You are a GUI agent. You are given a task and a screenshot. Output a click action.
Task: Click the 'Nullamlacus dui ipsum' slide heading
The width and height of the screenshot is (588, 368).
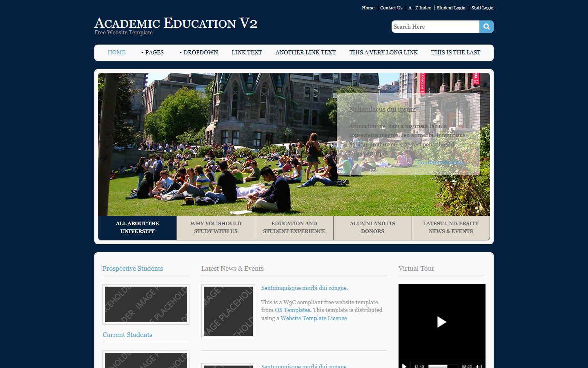(x=383, y=110)
